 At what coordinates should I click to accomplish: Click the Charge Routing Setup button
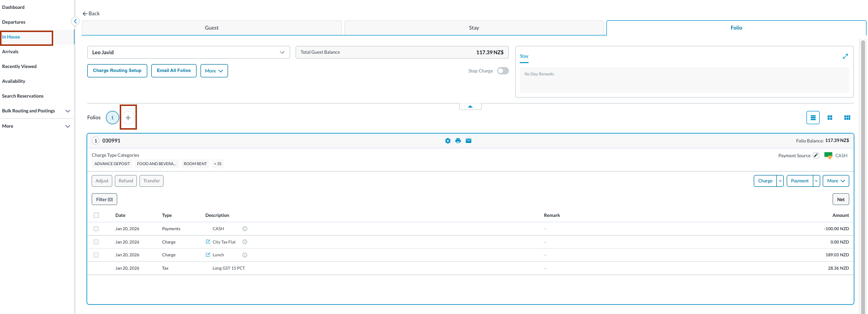point(117,70)
